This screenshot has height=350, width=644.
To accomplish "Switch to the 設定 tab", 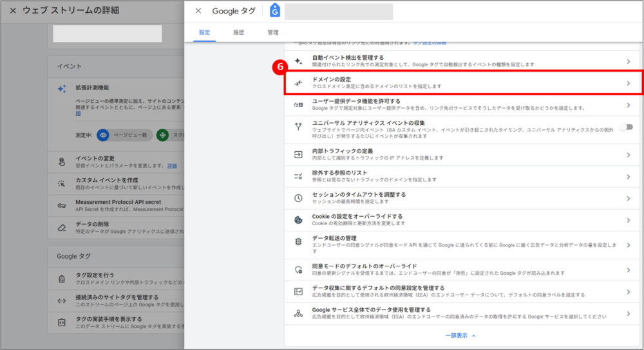I will 205,32.
